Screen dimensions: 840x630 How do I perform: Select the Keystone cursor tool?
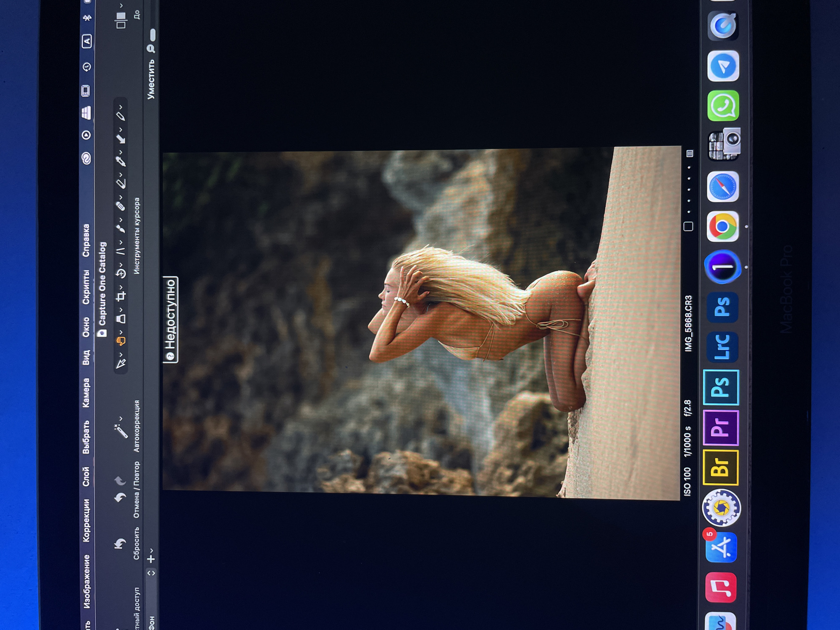tap(121, 252)
